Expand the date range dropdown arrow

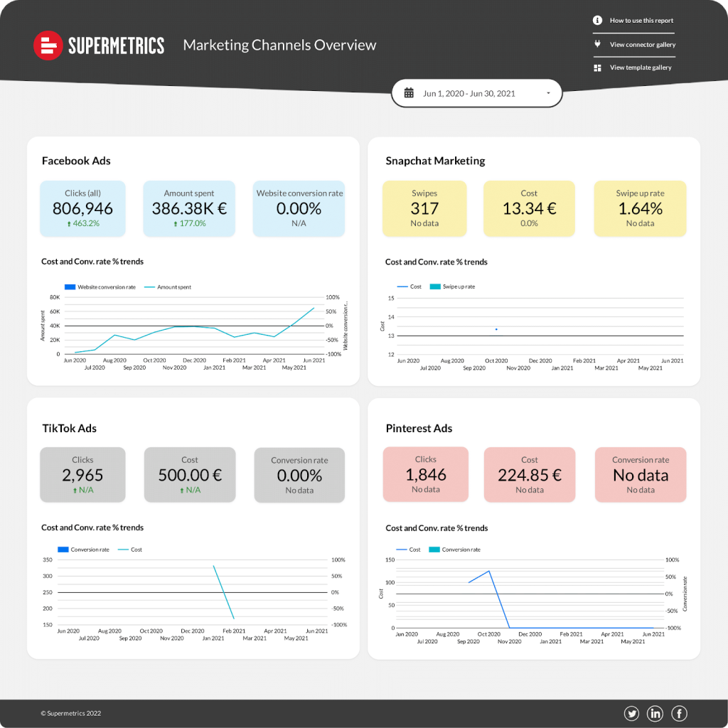click(548, 93)
